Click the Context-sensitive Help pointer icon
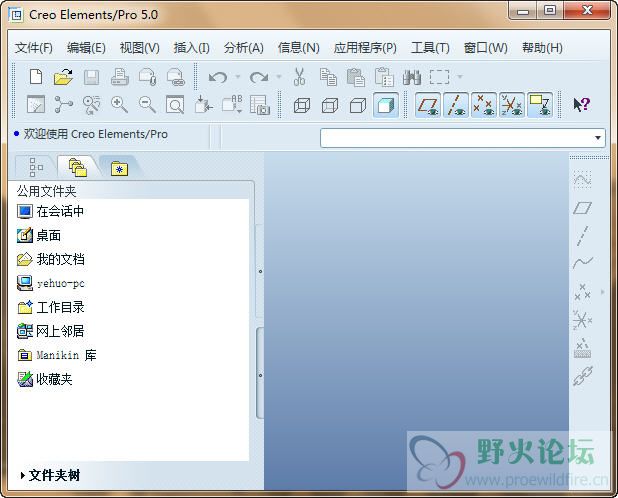This screenshot has width=618, height=498. (x=581, y=105)
